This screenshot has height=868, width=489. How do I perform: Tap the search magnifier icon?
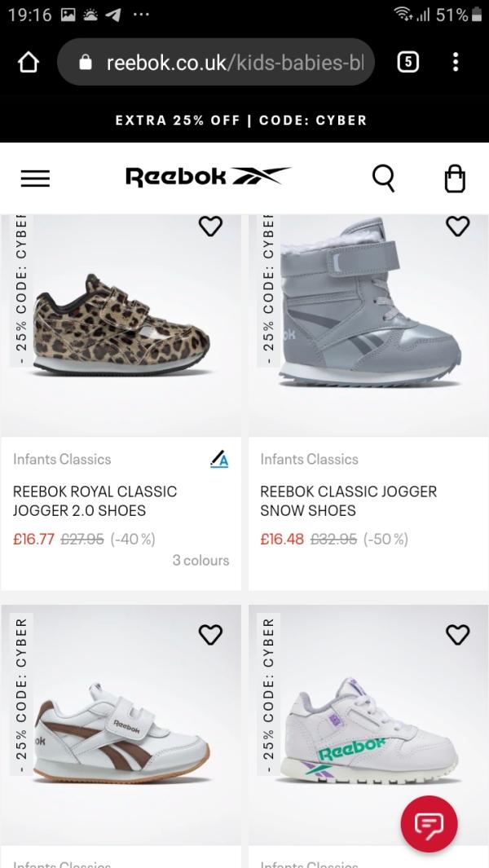383,177
